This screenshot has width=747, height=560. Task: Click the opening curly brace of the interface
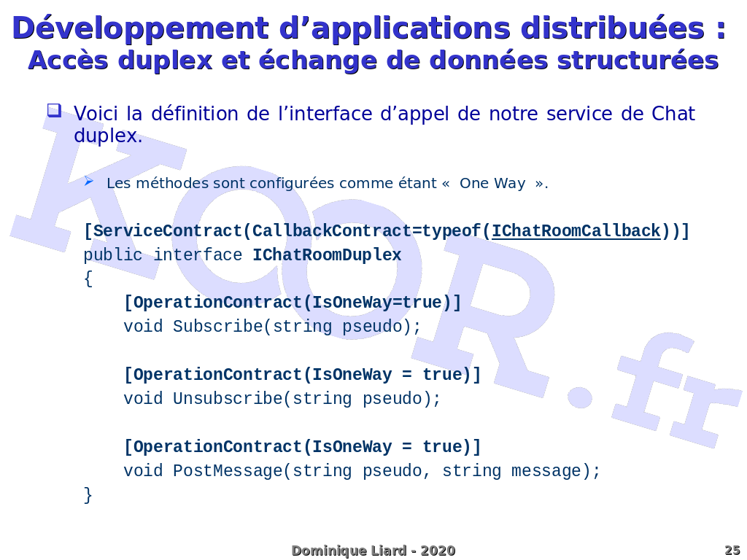coord(88,279)
